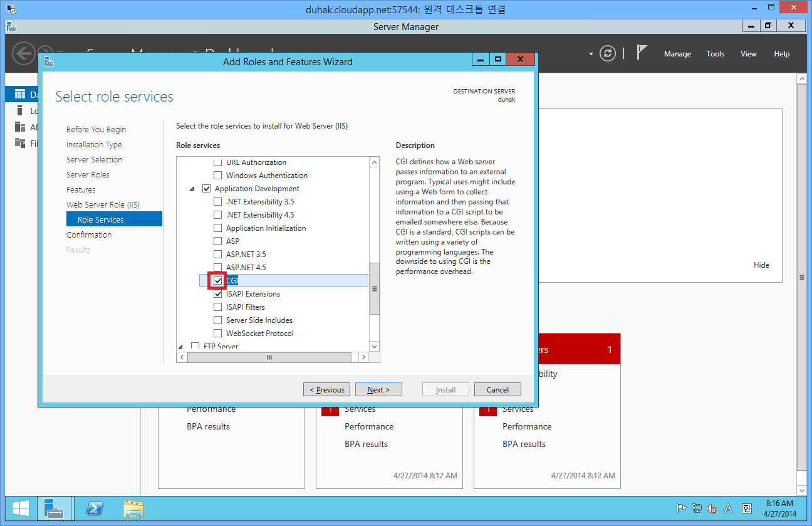
Task: Go to the Before You Begin step
Action: point(96,130)
